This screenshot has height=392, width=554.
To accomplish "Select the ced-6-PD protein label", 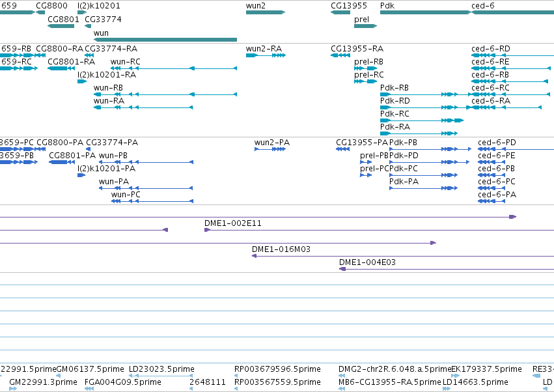I will (497, 143).
